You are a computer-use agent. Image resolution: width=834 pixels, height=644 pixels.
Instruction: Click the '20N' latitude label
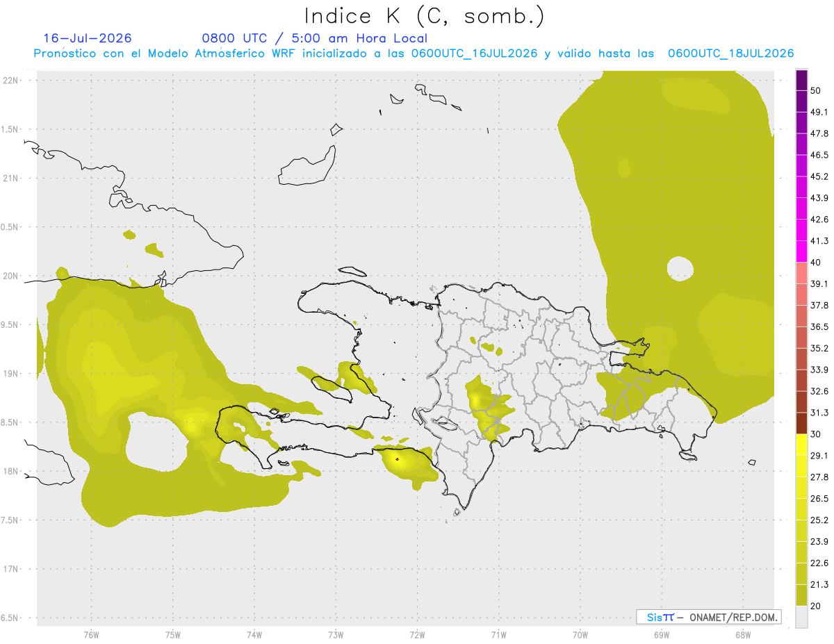click(x=12, y=276)
